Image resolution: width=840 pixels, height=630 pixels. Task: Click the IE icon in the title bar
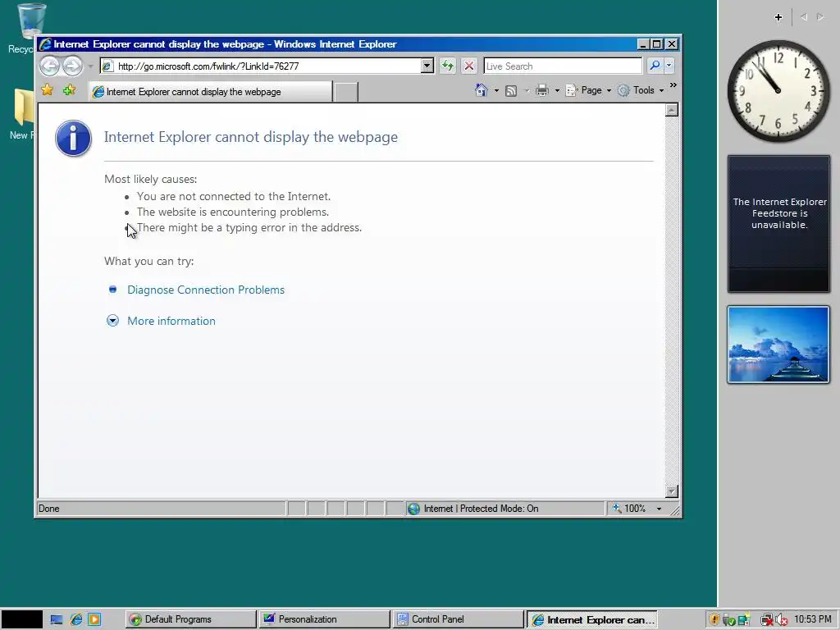tap(46, 44)
